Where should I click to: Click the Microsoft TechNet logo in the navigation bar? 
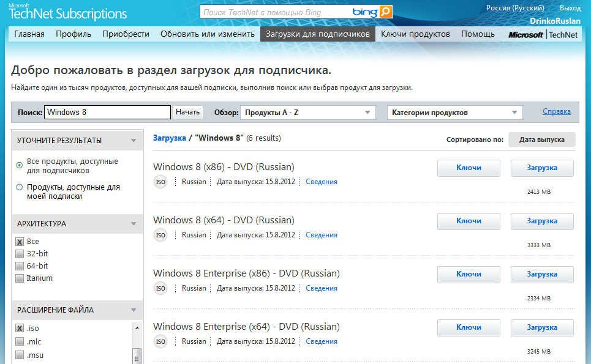[x=543, y=35]
